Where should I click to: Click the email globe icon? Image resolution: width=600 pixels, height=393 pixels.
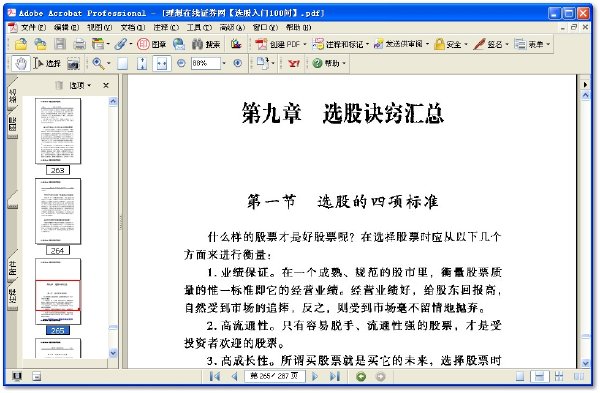pos(179,44)
